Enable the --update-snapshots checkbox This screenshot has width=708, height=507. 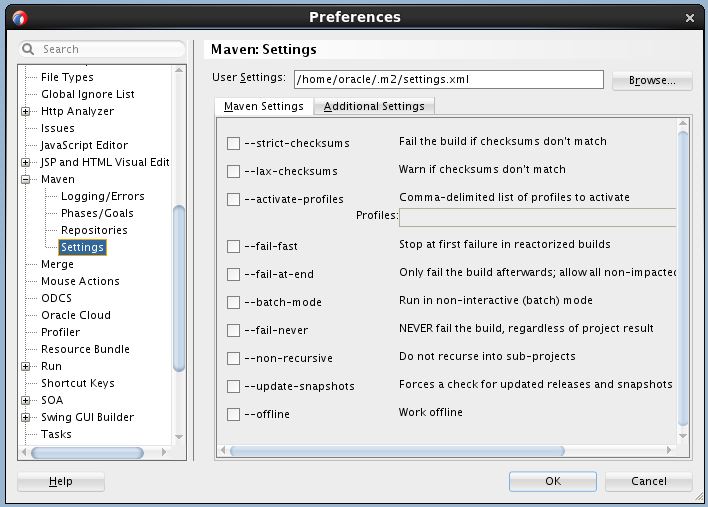pos(233,386)
